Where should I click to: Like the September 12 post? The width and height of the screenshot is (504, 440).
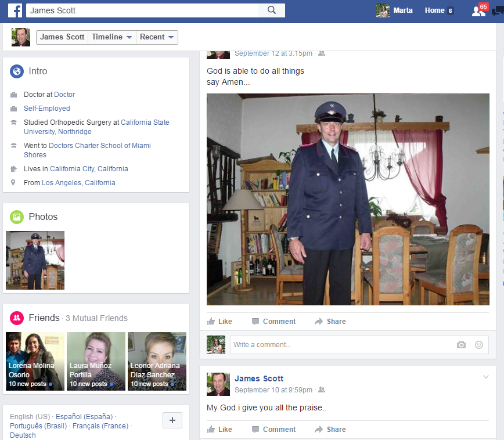click(220, 321)
